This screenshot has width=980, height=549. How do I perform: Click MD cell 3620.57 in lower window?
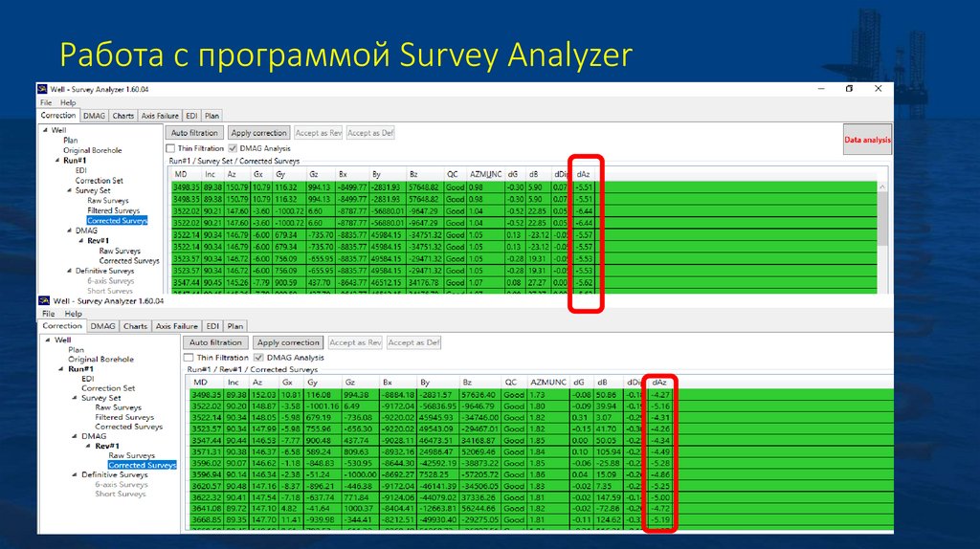click(205, 486)
